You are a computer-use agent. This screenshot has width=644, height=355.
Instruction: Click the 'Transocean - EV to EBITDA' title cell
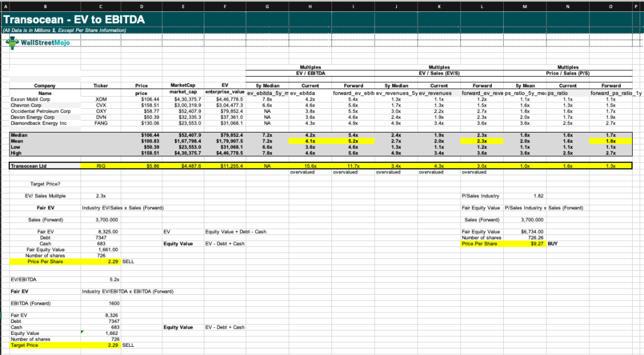[x=74, y=19]
